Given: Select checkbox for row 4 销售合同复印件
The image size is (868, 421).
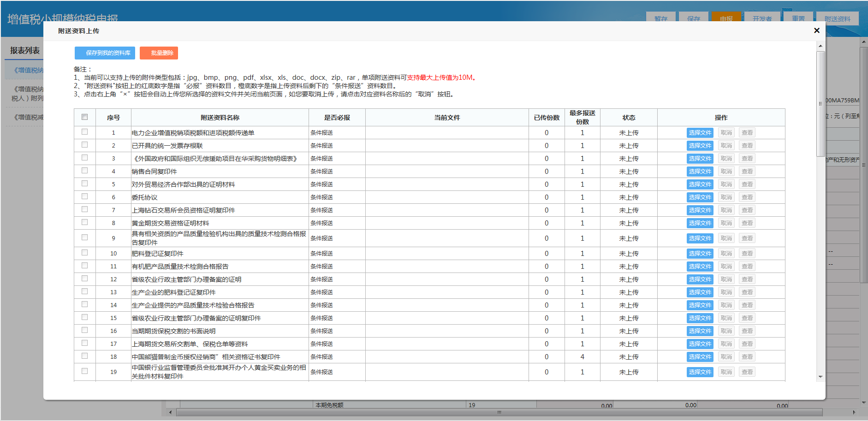Looking at the screenshot, I should 84,171.
